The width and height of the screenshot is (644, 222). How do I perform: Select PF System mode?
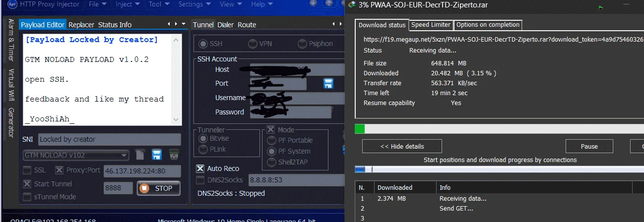271,151
